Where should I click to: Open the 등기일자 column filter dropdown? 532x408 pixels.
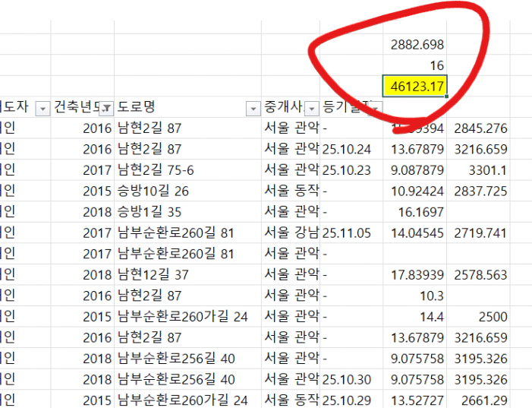(x=376, y=108)
